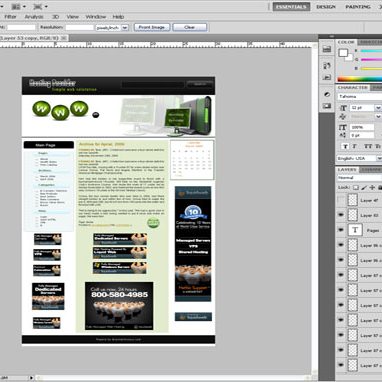Click the Resolution input field

(80, 27)
